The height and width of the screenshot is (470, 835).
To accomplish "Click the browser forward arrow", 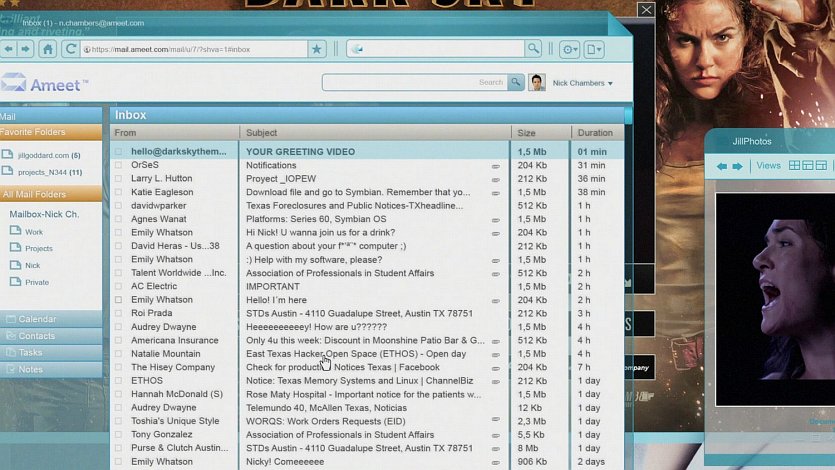I will point(26,48).
